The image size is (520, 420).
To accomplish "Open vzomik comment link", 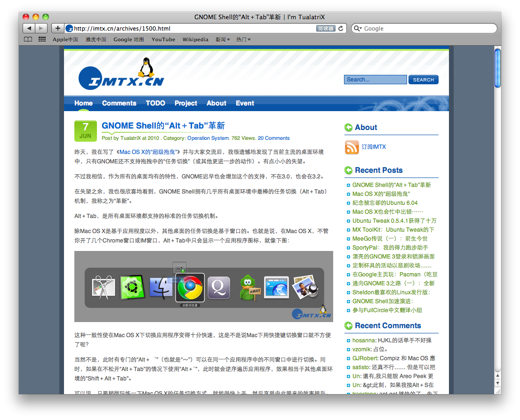I will coord(361,349).
